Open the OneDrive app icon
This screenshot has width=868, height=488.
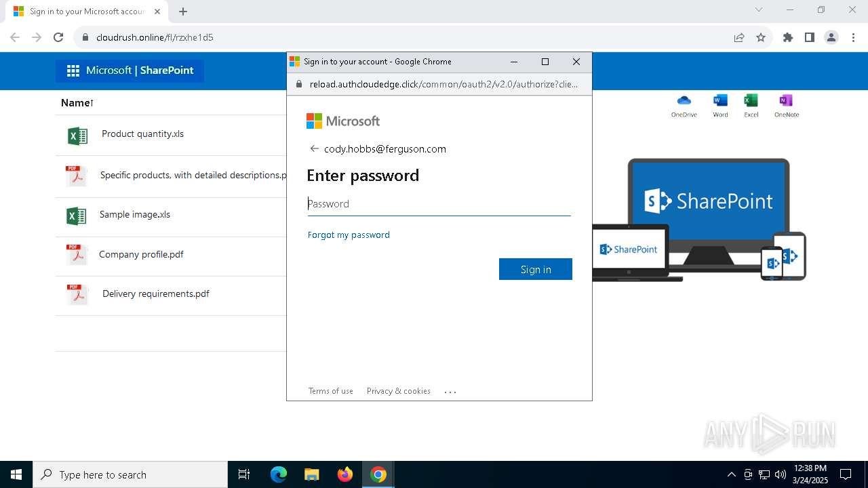684,106
